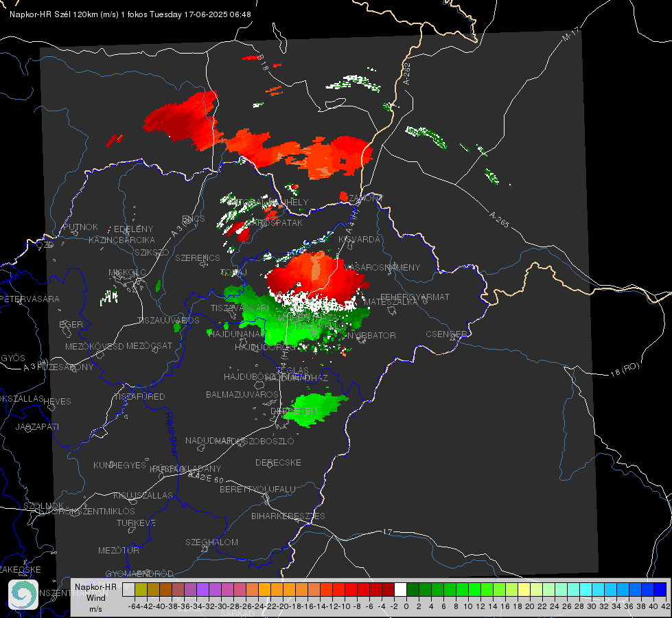Click the yellow swatch between 18 and 20
The width and height of the screenshot is (672, 618).
pos(524,589)
